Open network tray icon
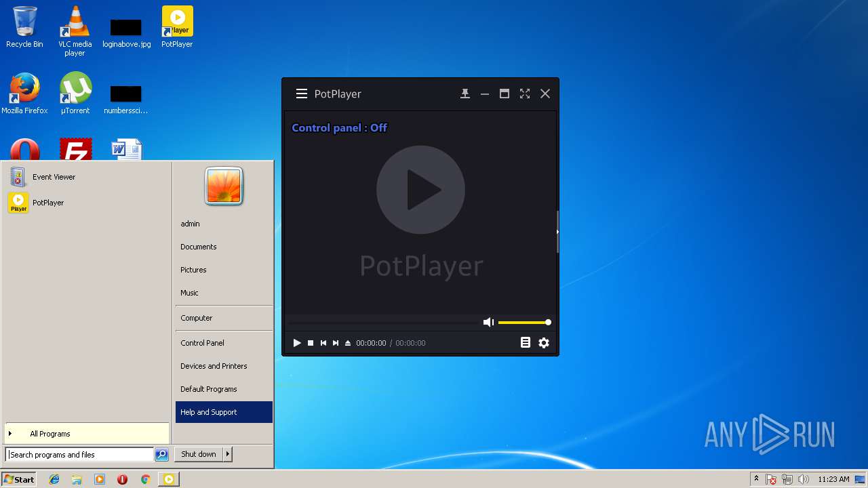Image resolution: width=868 pixels, height=488 pixels. pos(787,479)
